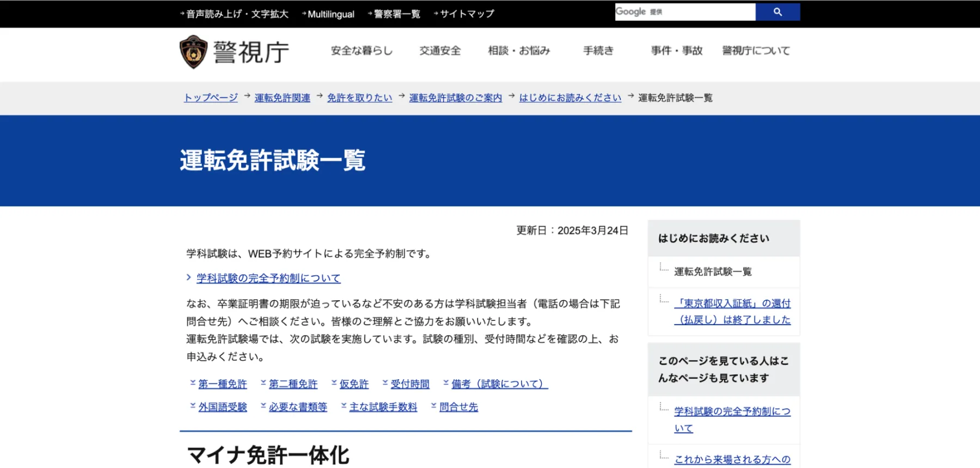Click current breadcrumb 運転免許試験一覧
980x468 pixels.
[675, 98]
